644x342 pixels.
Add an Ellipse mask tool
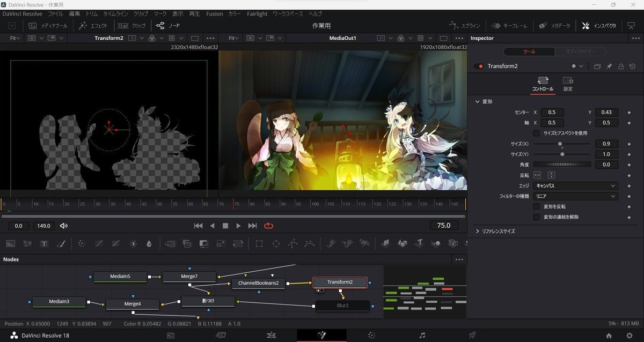click(276, 243)
